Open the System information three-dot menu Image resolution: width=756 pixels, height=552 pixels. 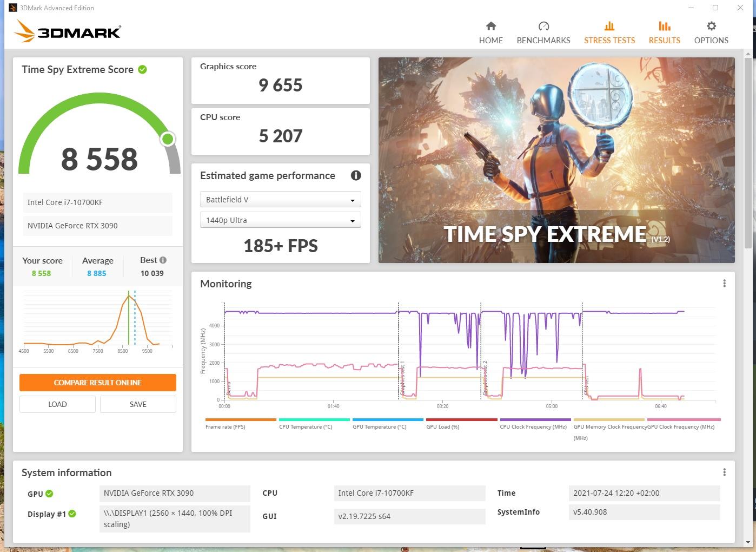coord(724,472)
